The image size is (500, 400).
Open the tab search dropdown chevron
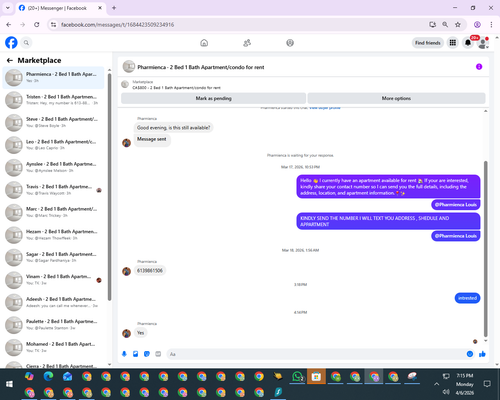point(8,8)
